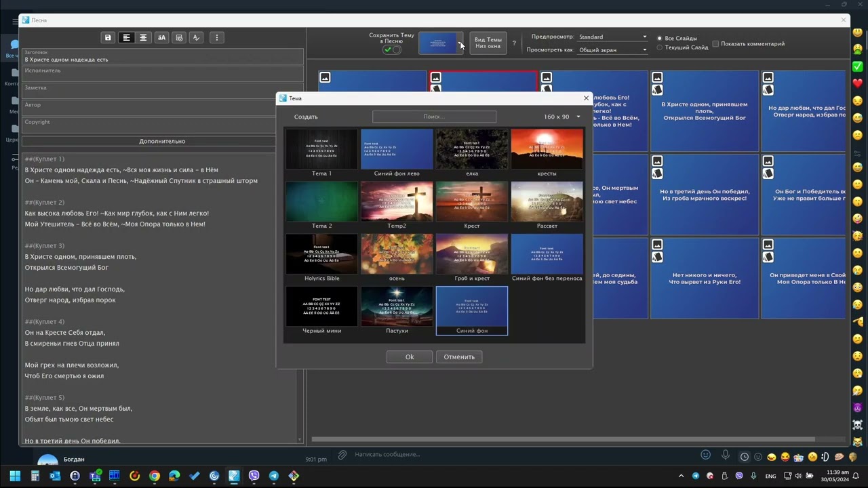Click the 'Заголовок' title field
Screen dimensions: 868x488
162,56
